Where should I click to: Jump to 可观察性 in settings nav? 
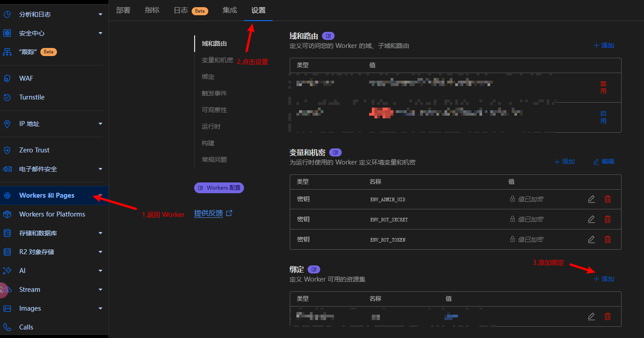coord(214,110)
